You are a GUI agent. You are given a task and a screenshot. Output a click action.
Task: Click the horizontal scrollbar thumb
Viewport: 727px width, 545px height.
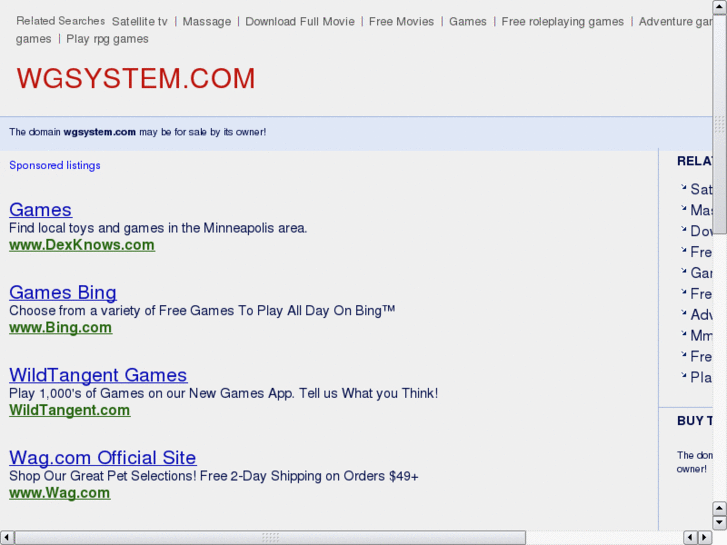[270, 538]
